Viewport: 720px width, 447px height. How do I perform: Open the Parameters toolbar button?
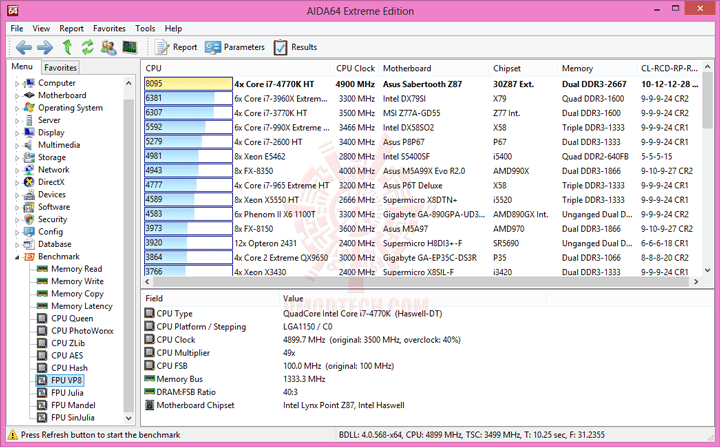click(x=235, y=47)
